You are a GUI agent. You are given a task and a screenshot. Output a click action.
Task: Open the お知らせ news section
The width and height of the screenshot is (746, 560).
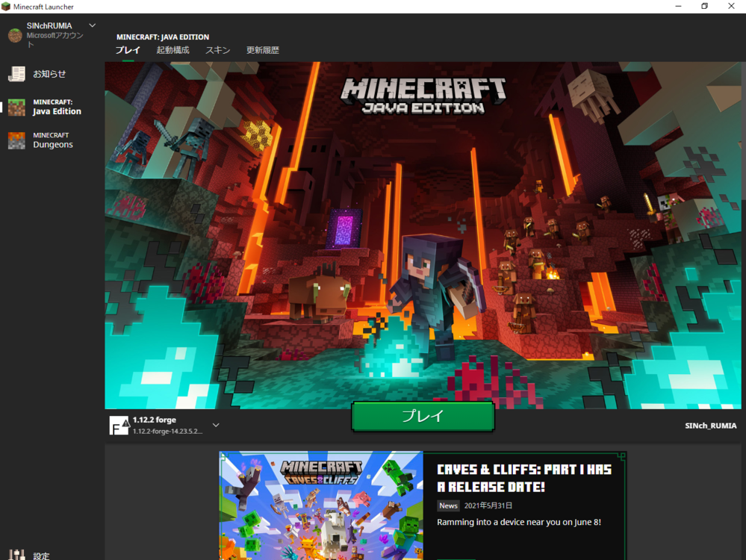click(49, 74)
